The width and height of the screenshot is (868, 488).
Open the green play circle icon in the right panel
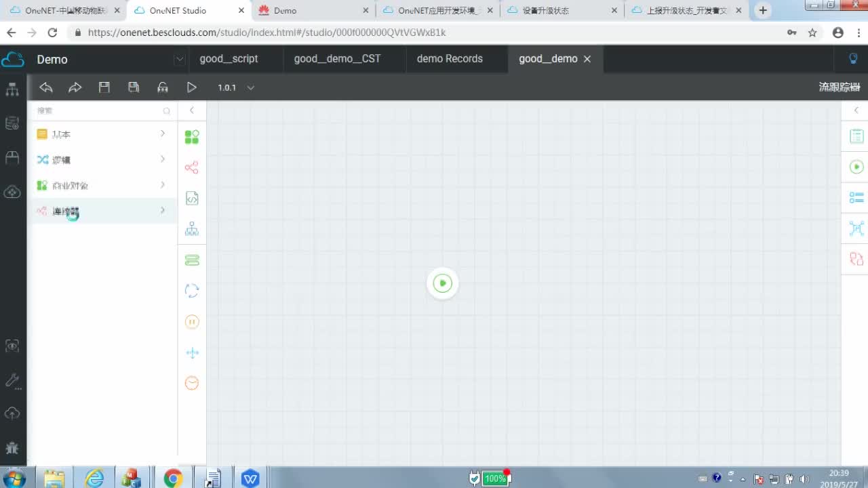856,167
